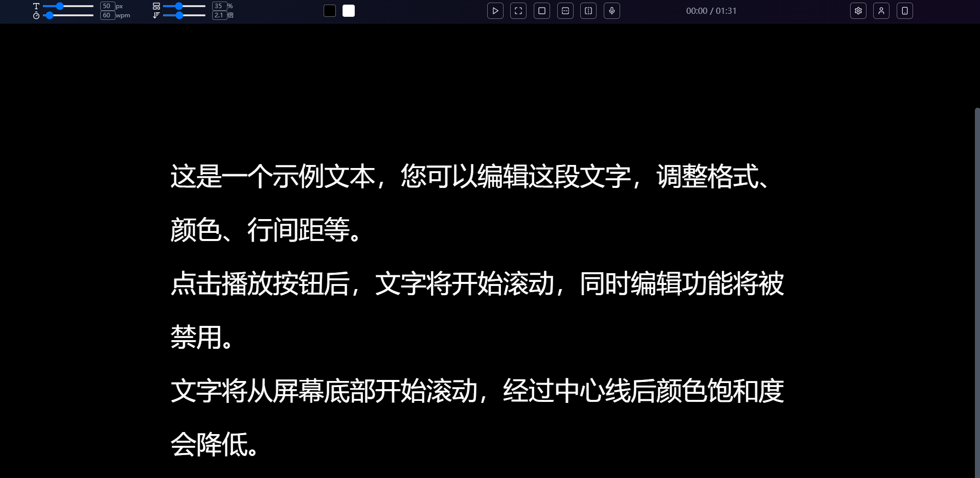Adjust the wpm scroll speed slider
The image size is (980, 478).
[x=68, y=15]
